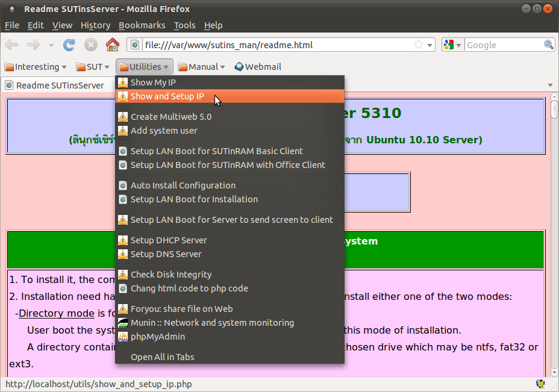Click the Stop loading icon
The height and width of the screenshot is (392, 559).
tap(91, 45)
